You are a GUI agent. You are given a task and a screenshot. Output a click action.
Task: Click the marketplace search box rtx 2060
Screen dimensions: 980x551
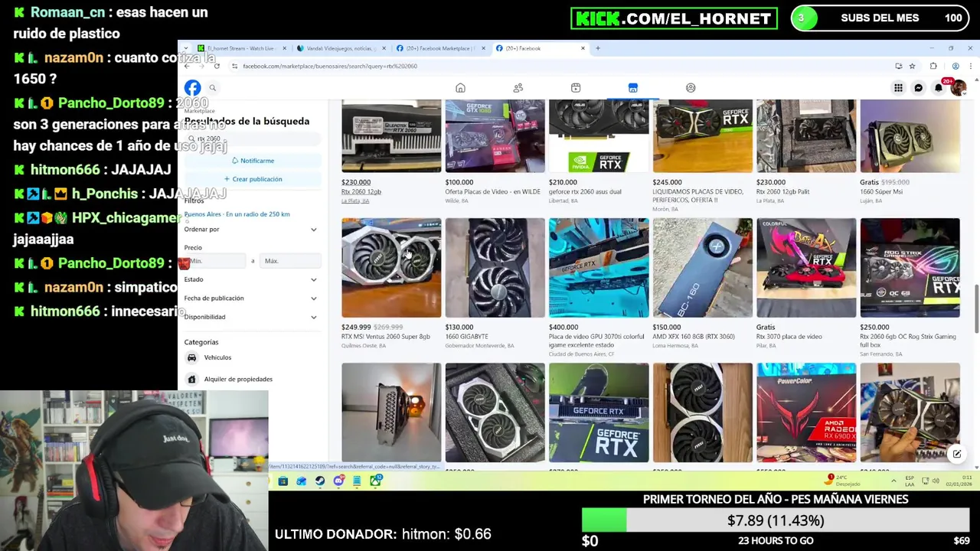(x=253, y=139)
